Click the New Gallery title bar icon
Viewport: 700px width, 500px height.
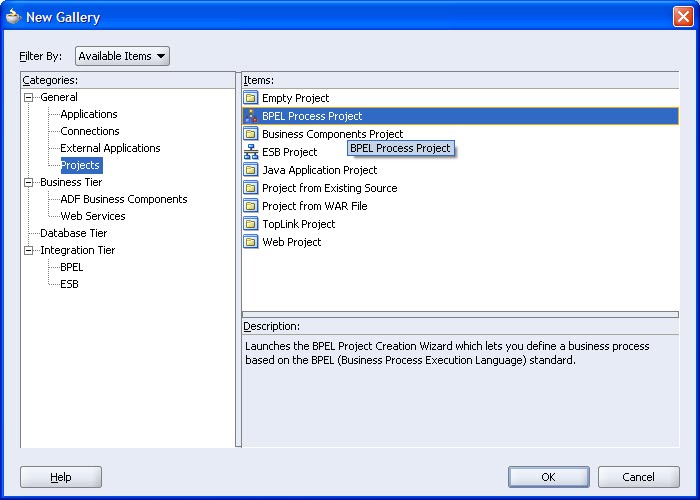coord(13,17)
